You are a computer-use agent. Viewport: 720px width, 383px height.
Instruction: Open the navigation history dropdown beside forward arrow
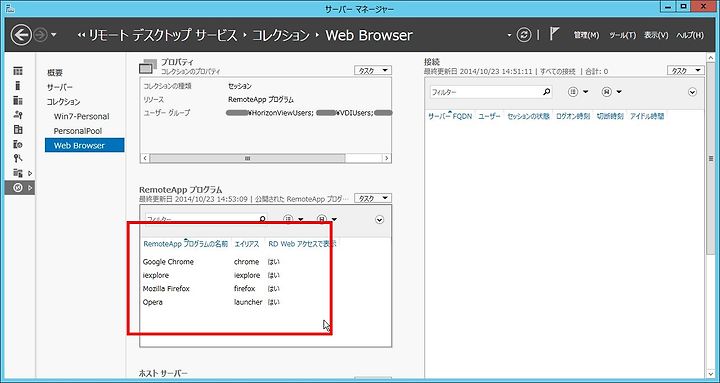54,35
